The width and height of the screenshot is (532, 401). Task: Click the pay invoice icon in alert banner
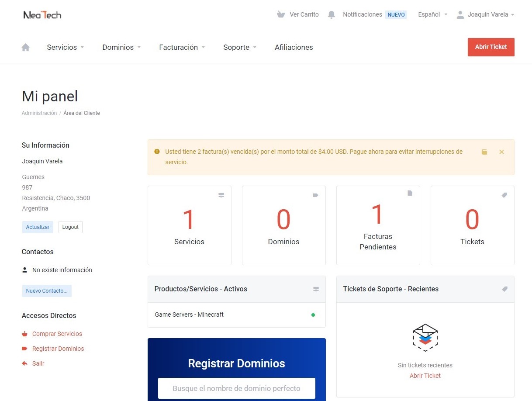pos(484,152)
